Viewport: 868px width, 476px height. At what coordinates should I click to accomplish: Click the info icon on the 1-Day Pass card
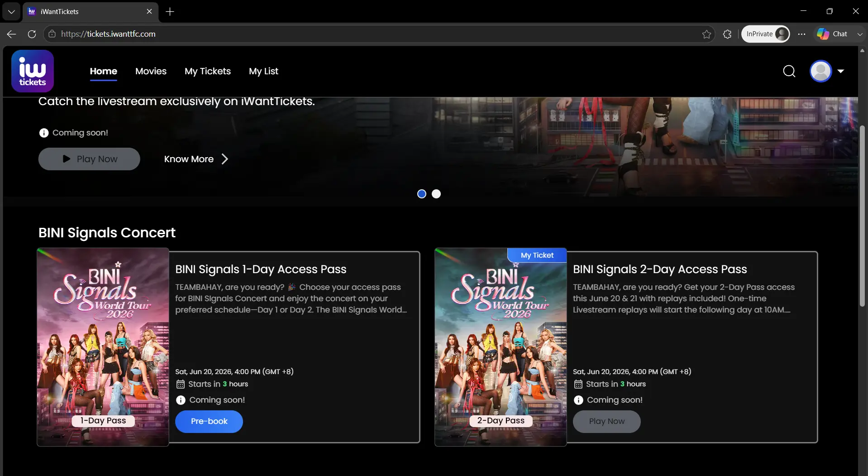coord(181,400)
